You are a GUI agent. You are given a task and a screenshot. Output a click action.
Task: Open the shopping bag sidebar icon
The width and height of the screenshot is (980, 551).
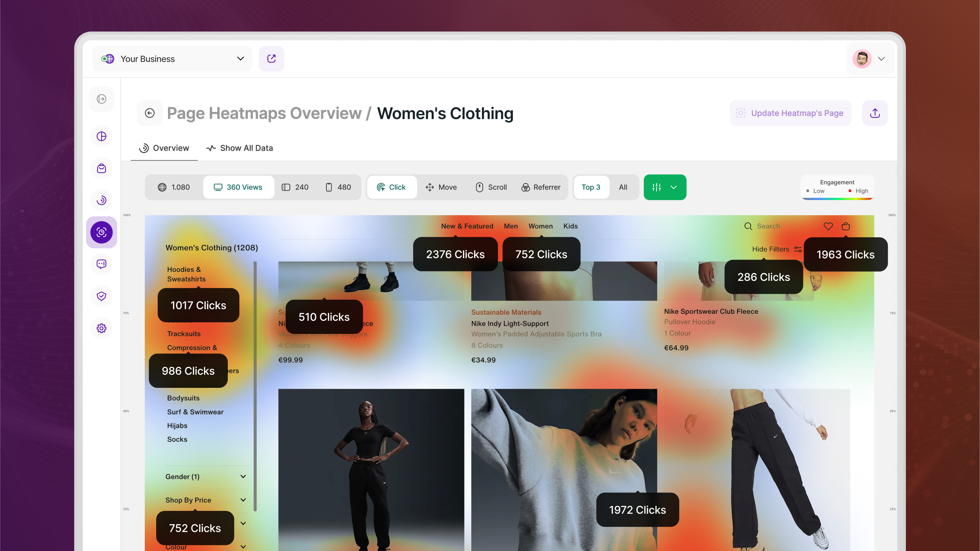101,168
